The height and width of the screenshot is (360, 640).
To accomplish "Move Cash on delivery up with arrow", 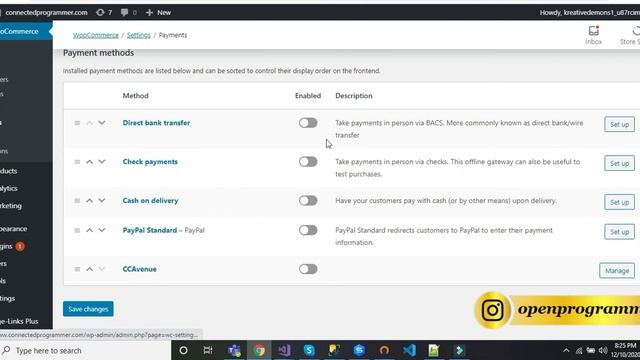I will tap(89, 200).
